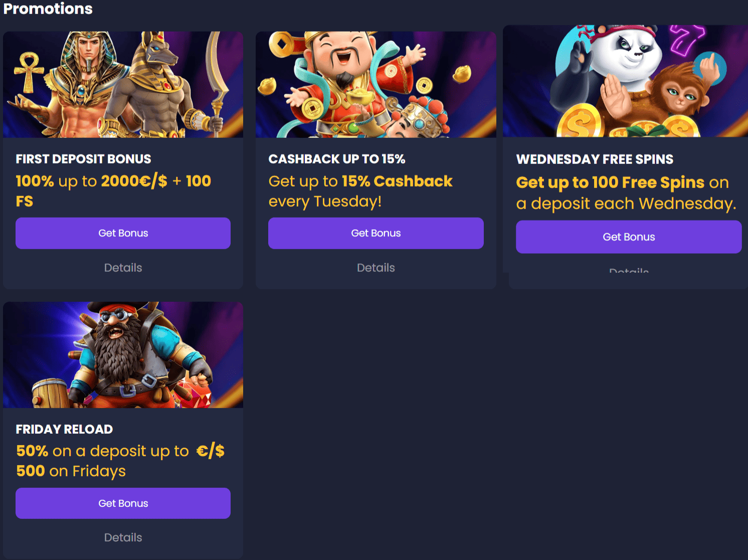The image size is (748, 560).
Task: Open Details for Friday Reload
Action: click(123, 537)
